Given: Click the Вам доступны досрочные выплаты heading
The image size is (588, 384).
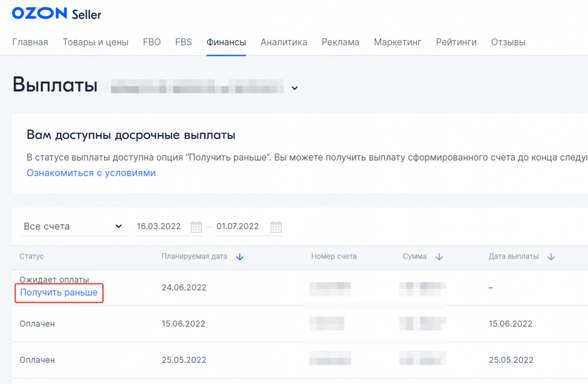Looking at the screenshot, I should point(131,135).
